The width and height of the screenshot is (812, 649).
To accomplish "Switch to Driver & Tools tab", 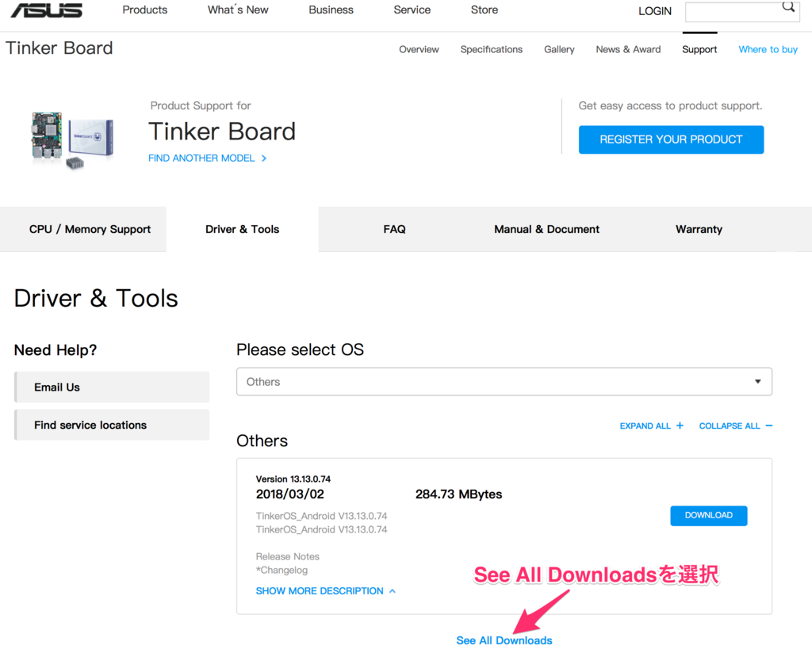I will (x=243, y=229).
